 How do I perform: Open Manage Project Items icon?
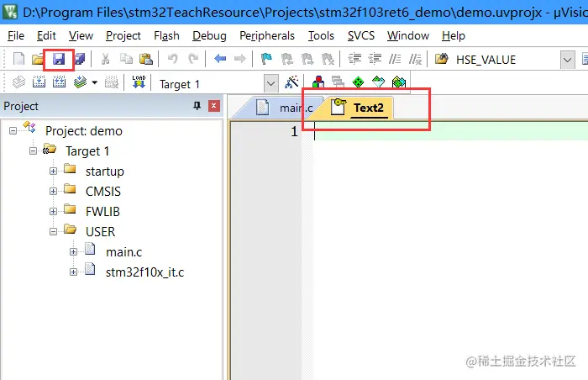pos(318,82)
